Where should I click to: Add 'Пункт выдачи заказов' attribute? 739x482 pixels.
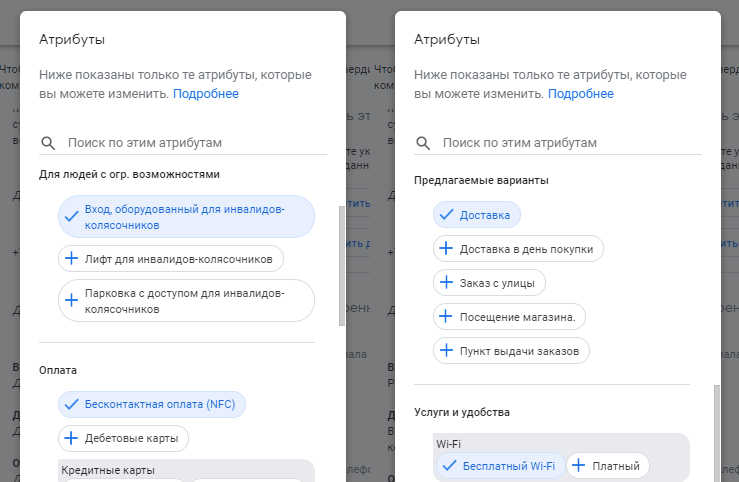(x=511, y=351)
